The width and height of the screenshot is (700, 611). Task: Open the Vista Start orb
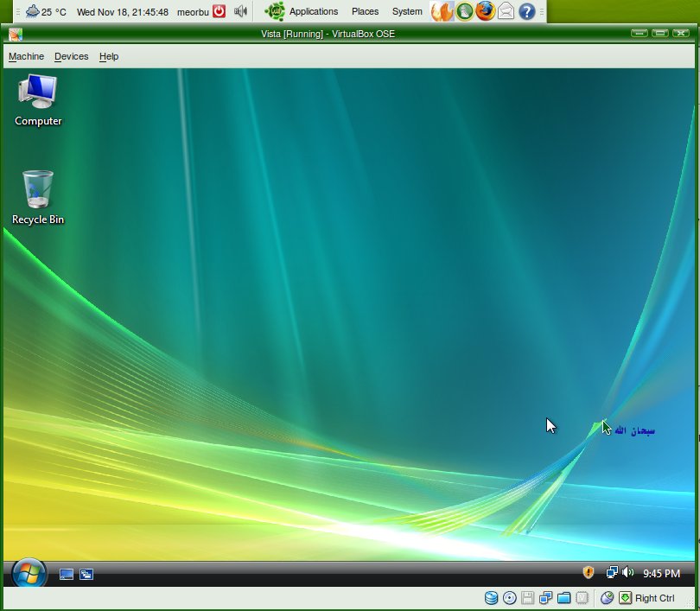pyautogui.click(x=29, y=573)
